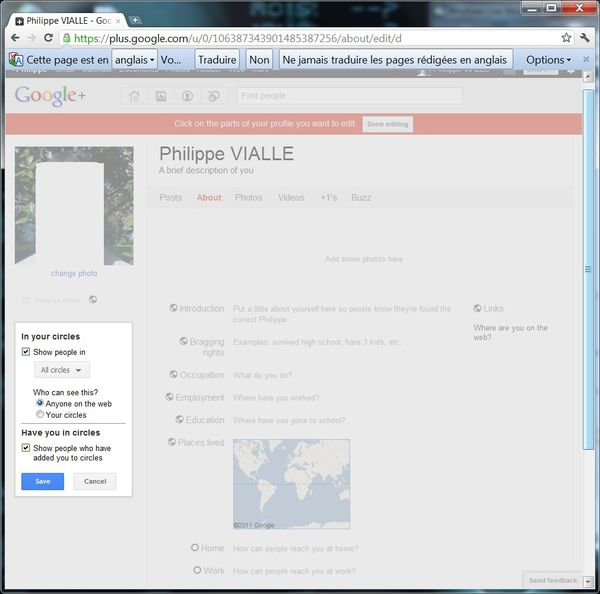Switch to the Photos profile tab
The height and width of the screenshot is (594, 600).
[248, 198]
